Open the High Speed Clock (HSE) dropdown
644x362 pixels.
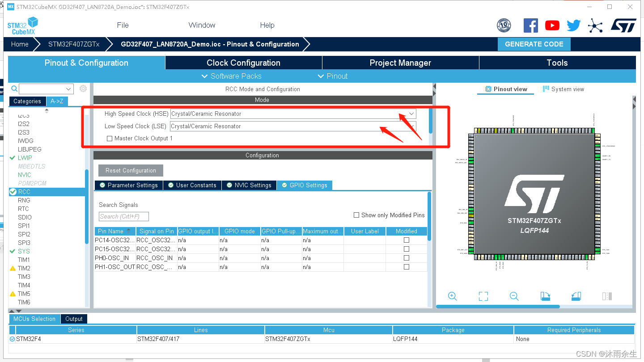293,114
